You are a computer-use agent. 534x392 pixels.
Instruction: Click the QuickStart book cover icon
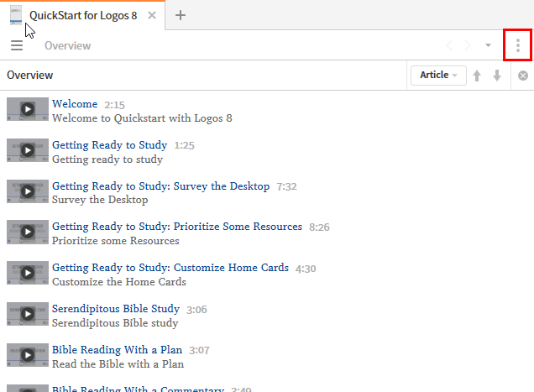click(16, 15)
